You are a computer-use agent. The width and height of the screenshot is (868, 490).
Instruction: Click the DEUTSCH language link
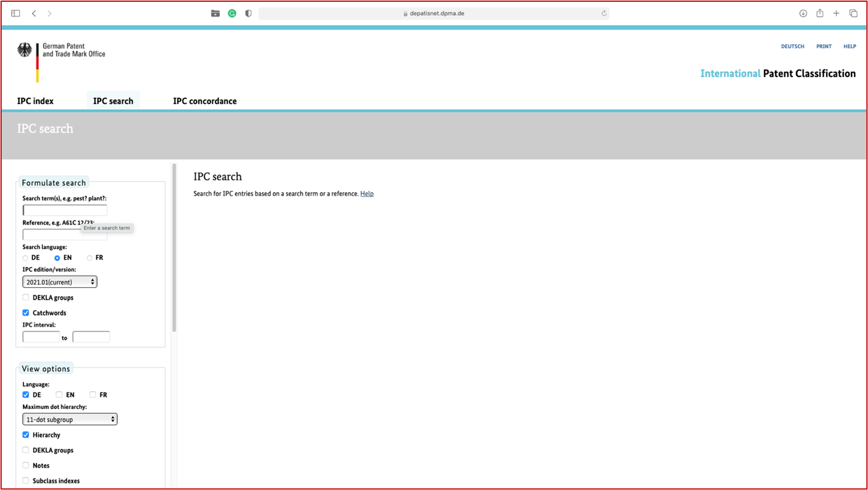pyautogui.click(x=792, y=46)
